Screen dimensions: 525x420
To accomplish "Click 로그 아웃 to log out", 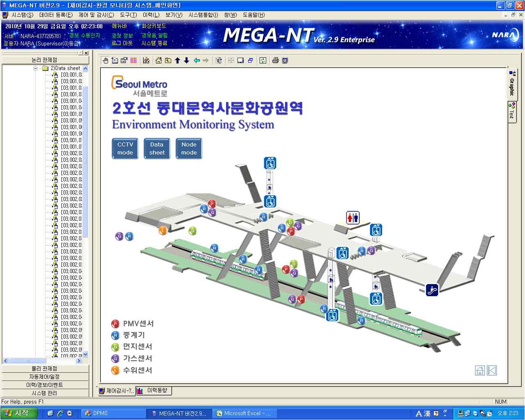I will (x=122, y=43).
